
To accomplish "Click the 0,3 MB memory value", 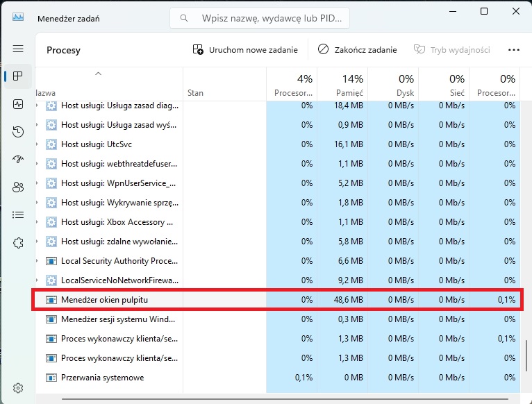I will click(x=350, y=319).
